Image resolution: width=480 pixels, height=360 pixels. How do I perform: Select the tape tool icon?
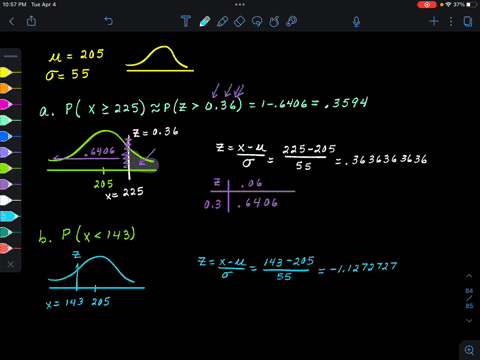pyautogui.click(x=292, y=22)
